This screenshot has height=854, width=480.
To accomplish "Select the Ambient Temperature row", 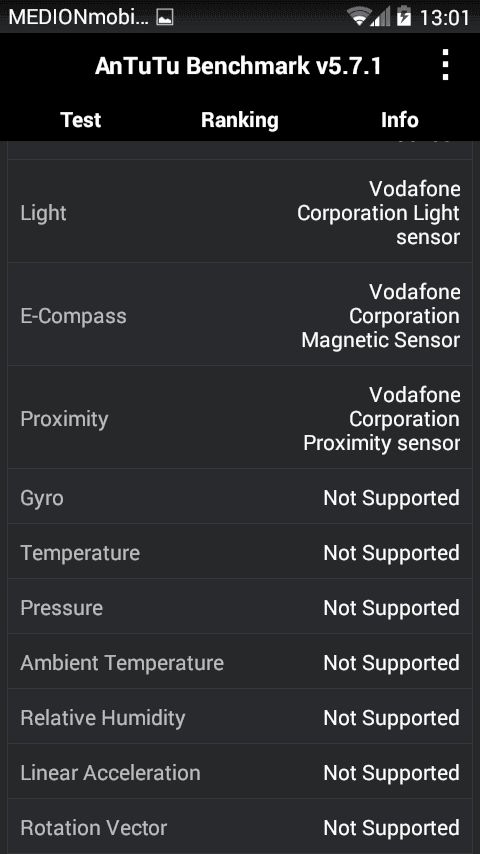I will pyautogui.click(x=240, y=662).
